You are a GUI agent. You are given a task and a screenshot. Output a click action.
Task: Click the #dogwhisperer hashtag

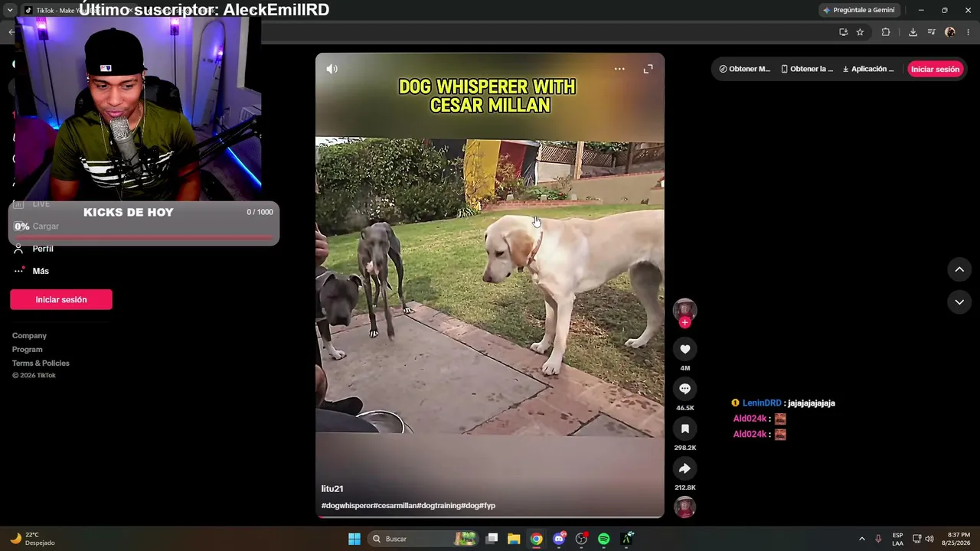348,506
